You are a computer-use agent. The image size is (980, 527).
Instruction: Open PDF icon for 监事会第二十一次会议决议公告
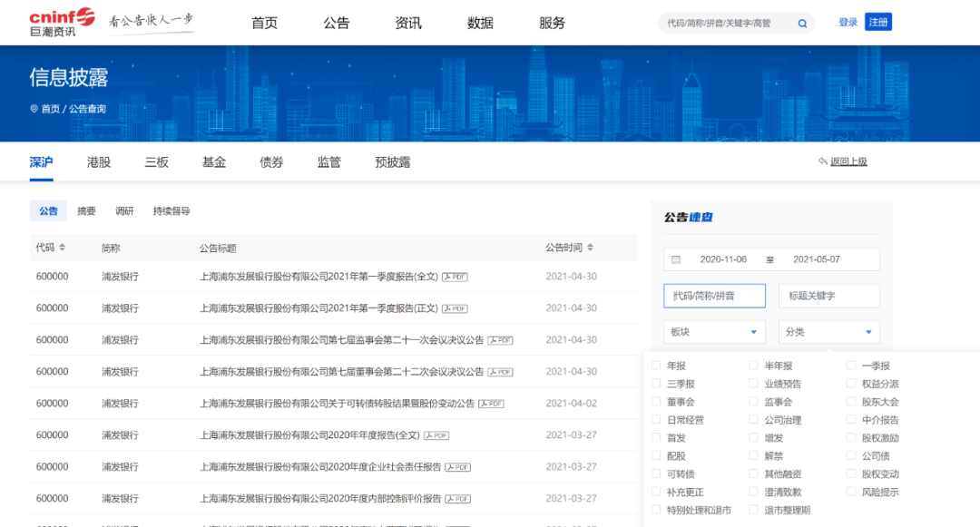point(500,340)
